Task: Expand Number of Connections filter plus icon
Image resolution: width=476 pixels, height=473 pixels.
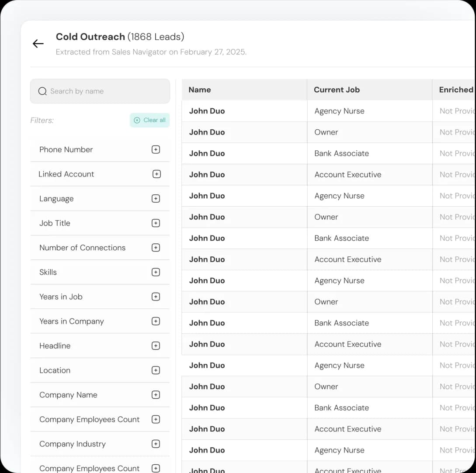Action: click(156, 248)
